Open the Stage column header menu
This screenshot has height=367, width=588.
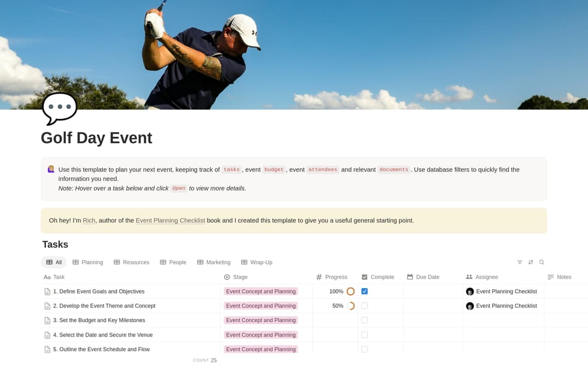(267, 277)
